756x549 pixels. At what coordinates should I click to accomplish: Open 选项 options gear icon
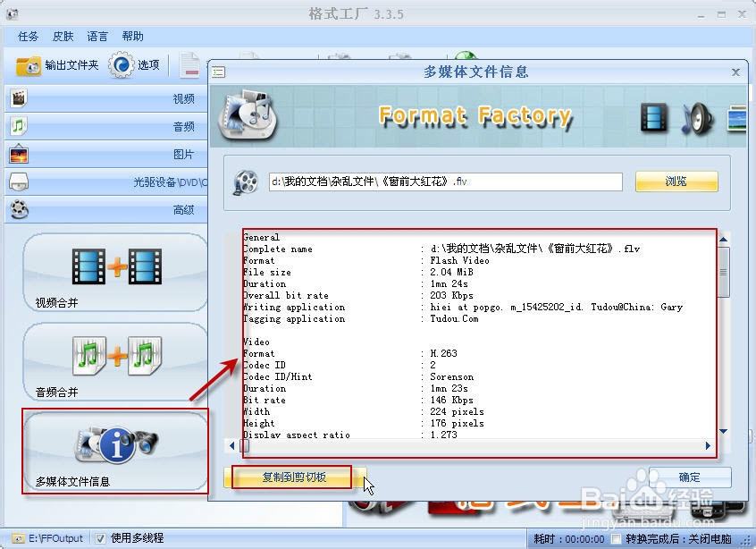[x=121, y=65]
